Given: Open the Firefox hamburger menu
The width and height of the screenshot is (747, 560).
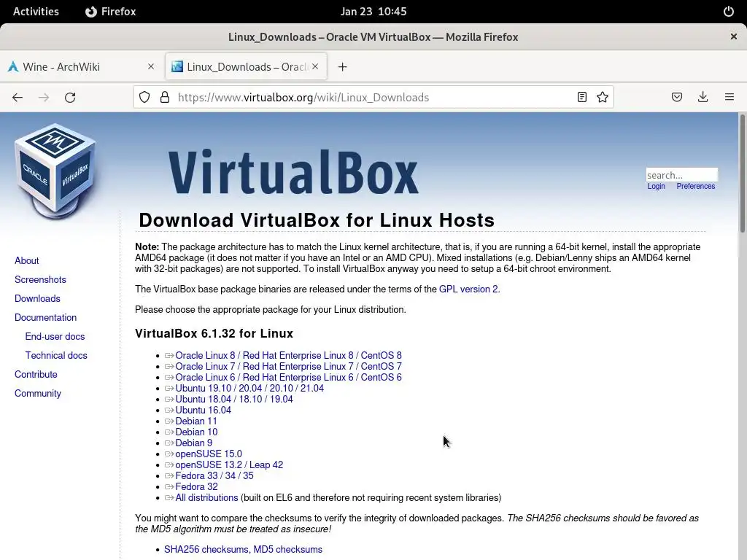Looking at the screenshot, I should point(729,97).
